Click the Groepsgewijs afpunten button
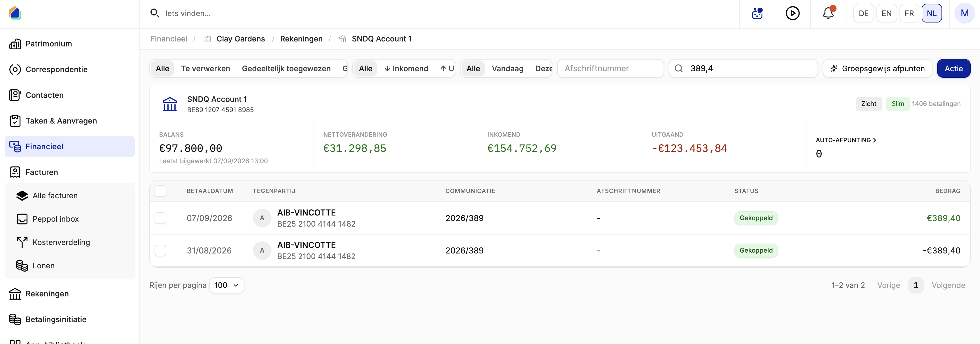Screen dimensions: 980x344 point(877,69)
